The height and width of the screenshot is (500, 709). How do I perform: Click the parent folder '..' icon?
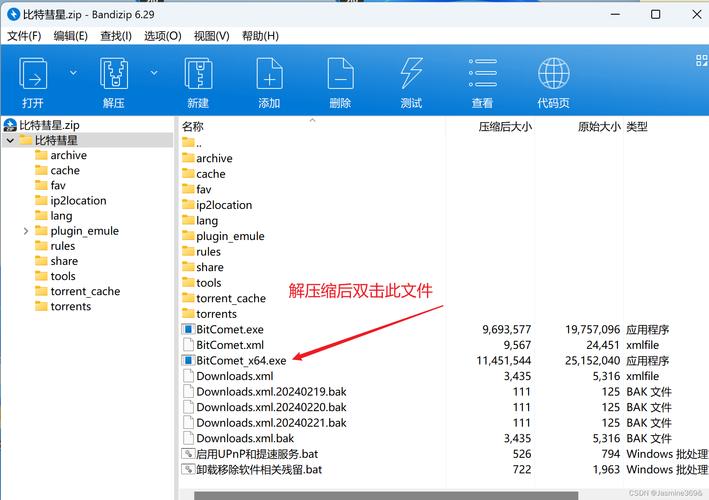pyautogui.click(x=188, y=143)
